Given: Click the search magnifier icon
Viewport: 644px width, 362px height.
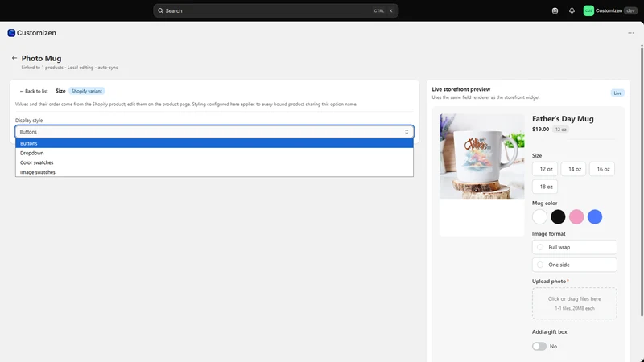Looking at the screenshot, I should [160, 10].
